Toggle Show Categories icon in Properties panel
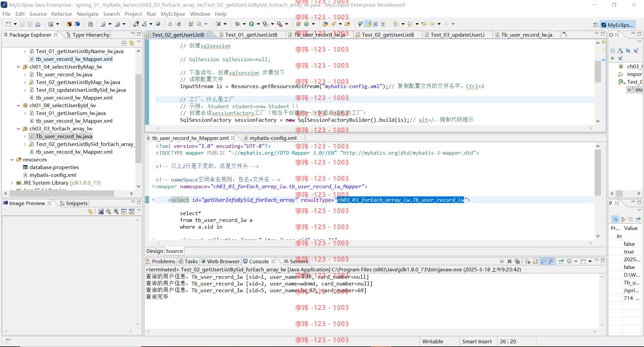Screen dimensions: 644x347 [x=615, y=219]
